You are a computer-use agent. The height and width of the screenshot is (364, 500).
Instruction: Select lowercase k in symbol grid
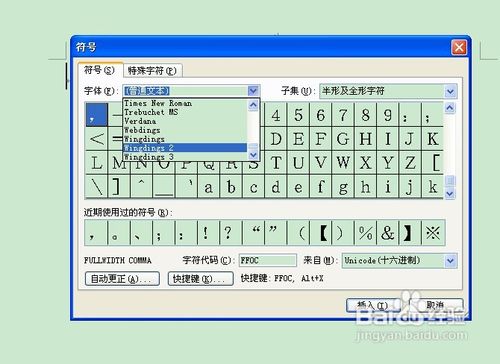pyautogui.click(x=433, y=187)
